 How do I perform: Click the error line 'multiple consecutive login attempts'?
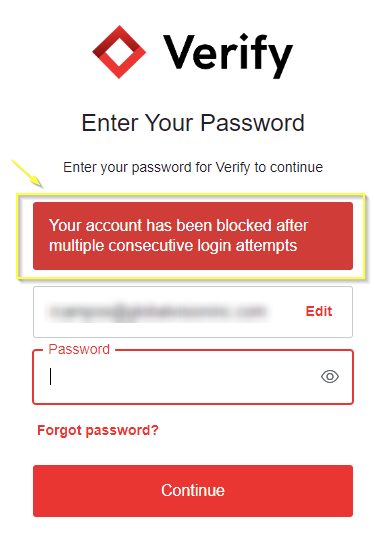coord(173,246)
